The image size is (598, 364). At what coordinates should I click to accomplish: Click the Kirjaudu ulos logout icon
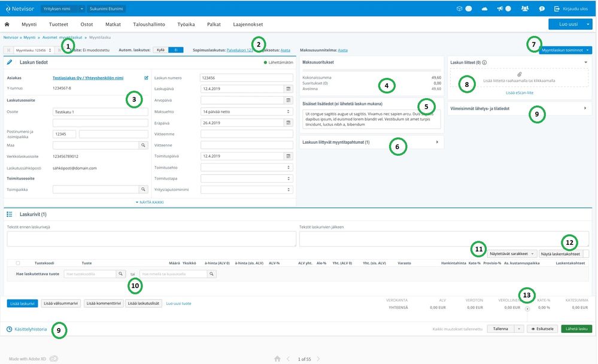(x=558, y=9)
